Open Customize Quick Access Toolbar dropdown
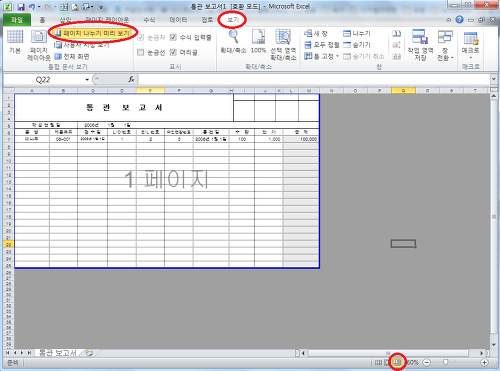This screenshot has width=500, height=371. coord(101,7)
